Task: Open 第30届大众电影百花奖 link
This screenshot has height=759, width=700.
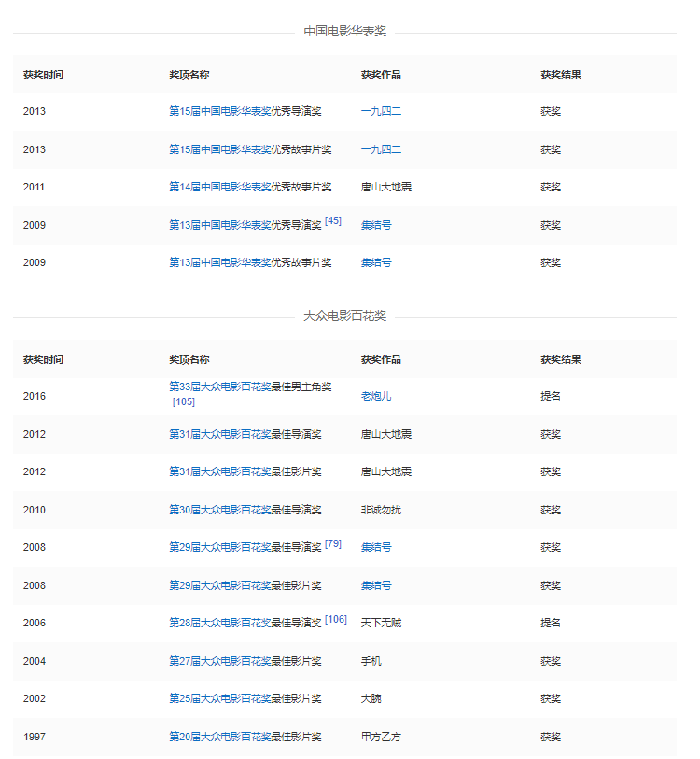Action: click(x=219, y=510)
